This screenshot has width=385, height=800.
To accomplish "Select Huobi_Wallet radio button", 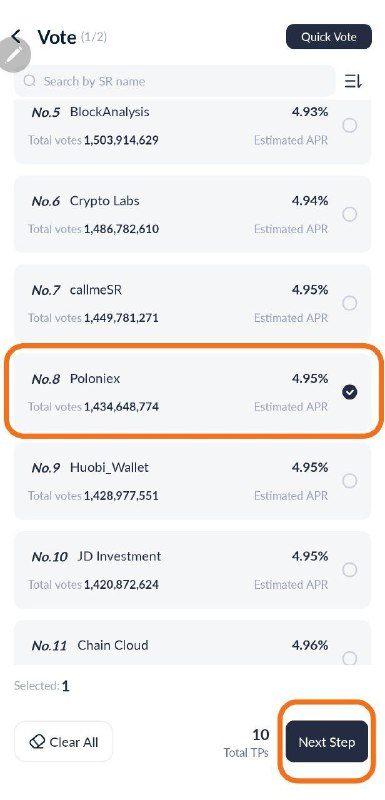I will pos(349,481).
